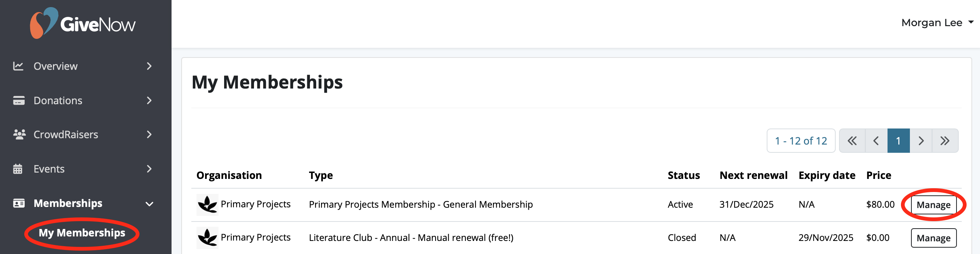The width and height of the screenshot is (980, 254).
Task: Click the 1 - 12 of 12 counter
Action: pyautogui.click(x=801, y=140)
